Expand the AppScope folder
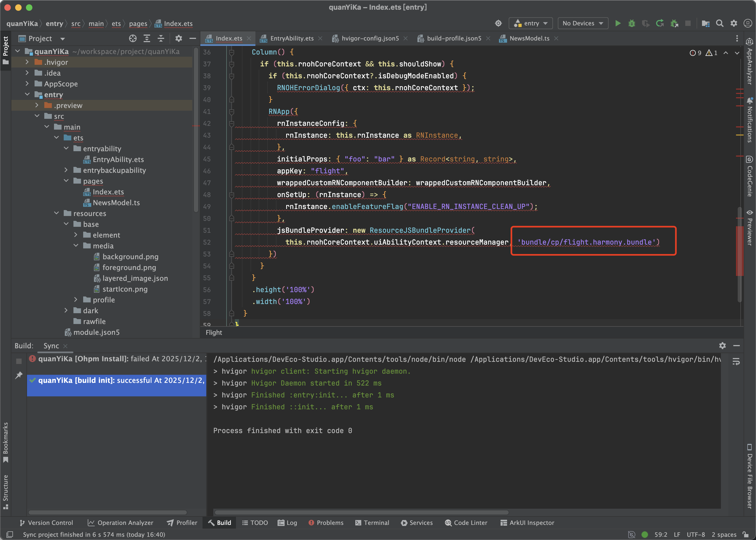This screenshot has height=540, width=756. click(27, 84)
